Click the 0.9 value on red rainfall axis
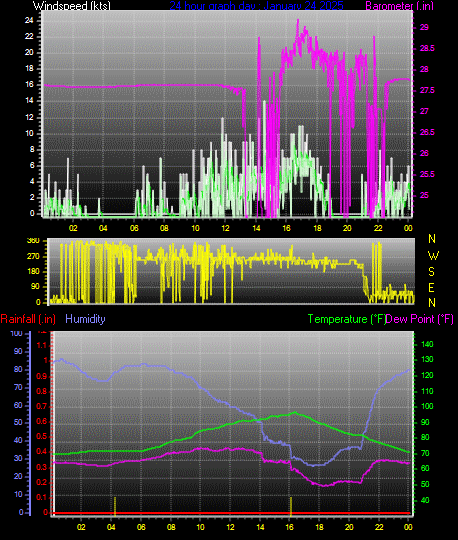This screenshot has height=540, width=458. 42,376
